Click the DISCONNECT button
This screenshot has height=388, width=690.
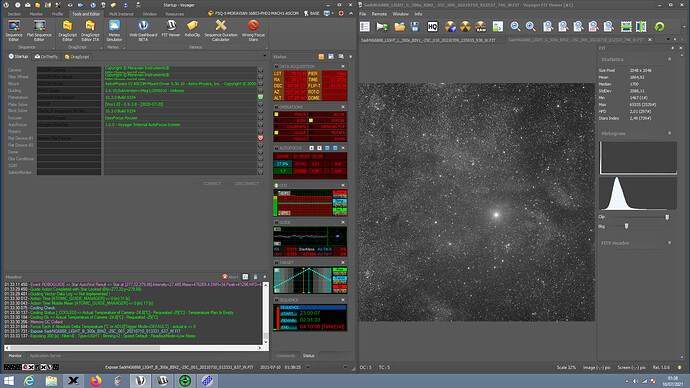coord(246,183)
